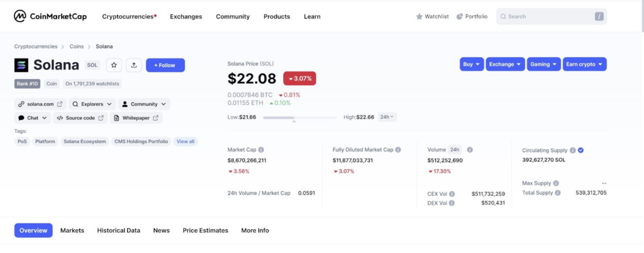The width and height of the screenshot is (644, 253).
Task: Open the Exchange dropdown
Action: 505,65
